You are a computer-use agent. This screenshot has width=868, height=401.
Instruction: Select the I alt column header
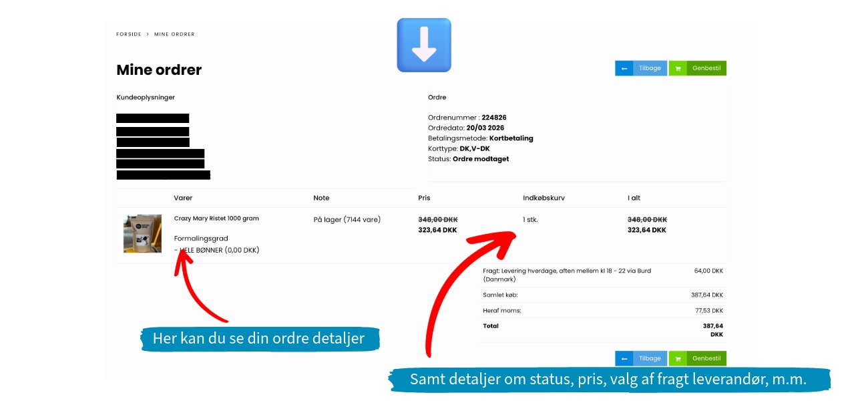(x=634, y=198)
